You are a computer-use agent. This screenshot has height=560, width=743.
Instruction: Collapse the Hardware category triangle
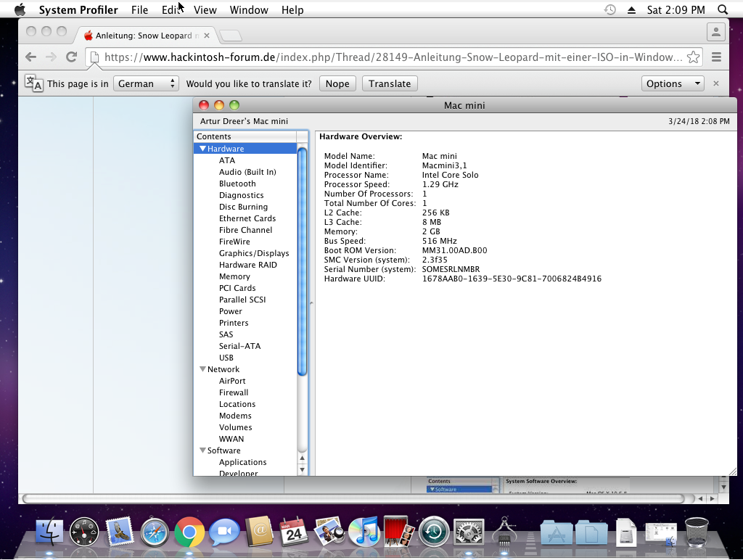coord(202,149)
